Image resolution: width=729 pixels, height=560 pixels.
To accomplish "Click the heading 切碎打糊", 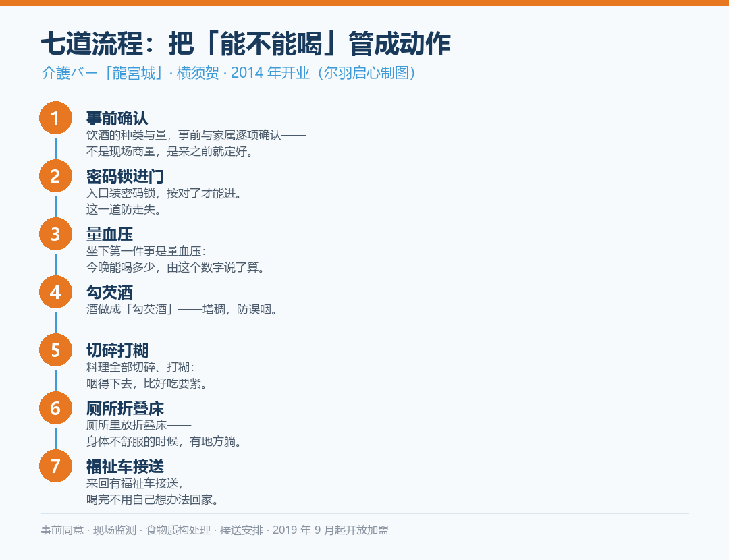I will click(117, 350).
